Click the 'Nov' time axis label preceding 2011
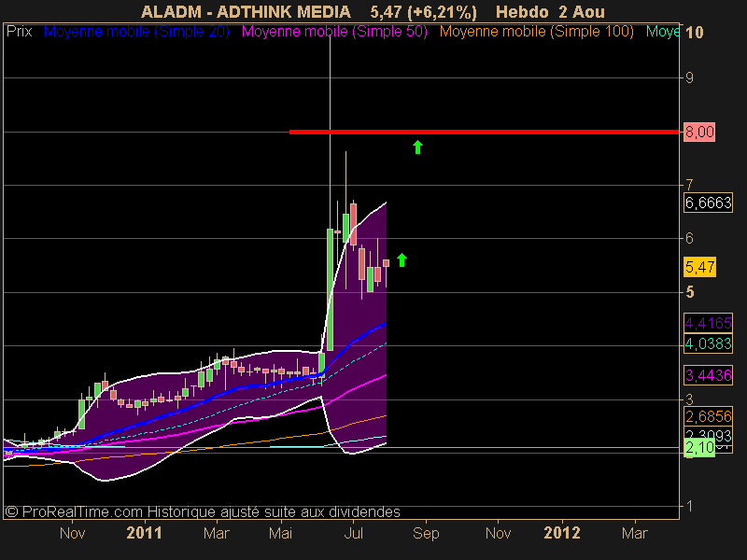The height and width of the screenshot is (560, 747). tap(73, 533)
